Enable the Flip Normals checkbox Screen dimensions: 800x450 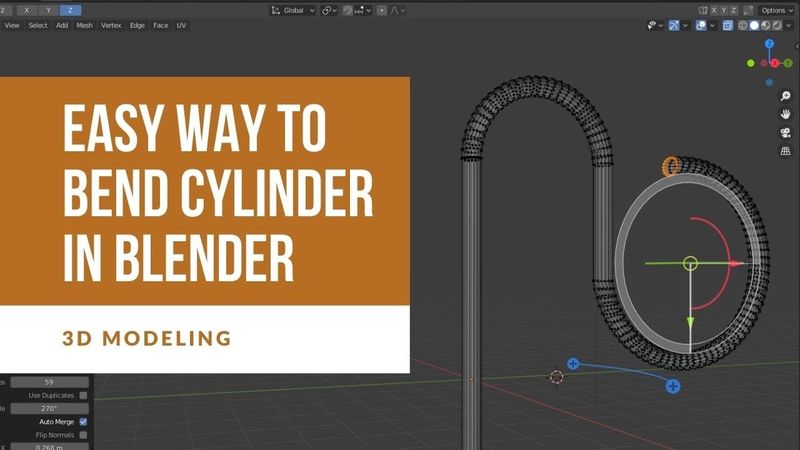coord(83,435)
